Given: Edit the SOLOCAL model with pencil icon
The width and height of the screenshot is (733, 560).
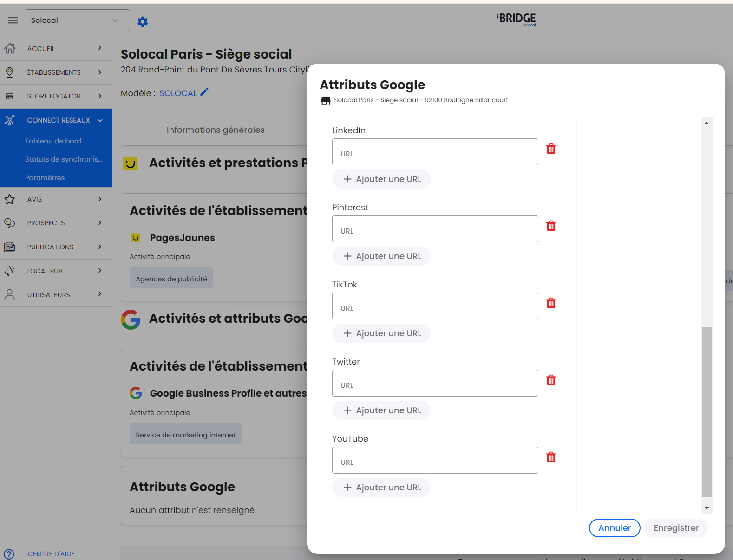Looking at the screenshot, I should click(204, 92).
